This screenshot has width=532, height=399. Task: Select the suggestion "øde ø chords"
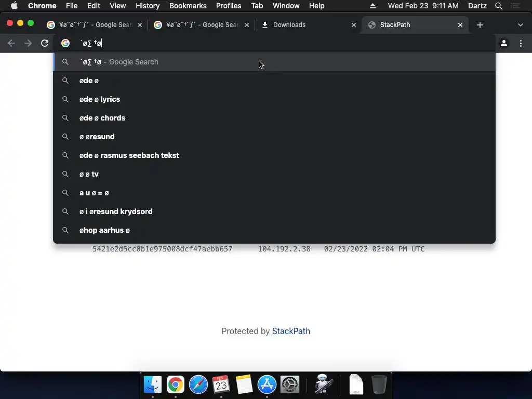pos(274,118)
